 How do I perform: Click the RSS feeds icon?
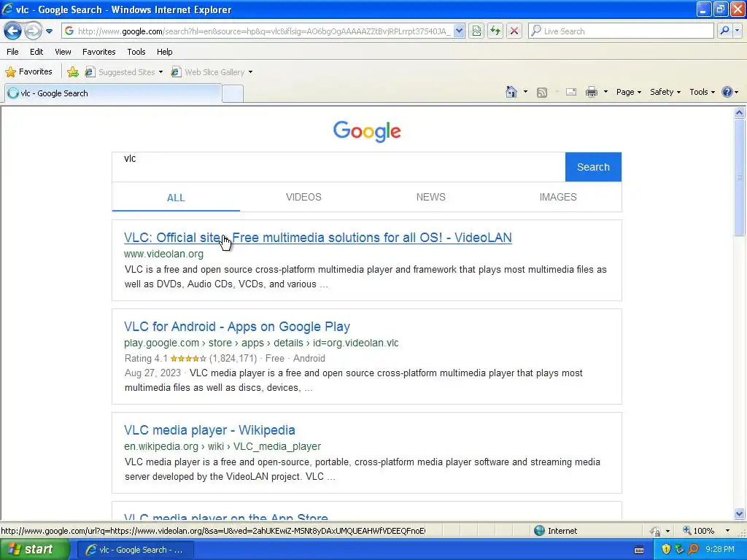pos(542,93)
